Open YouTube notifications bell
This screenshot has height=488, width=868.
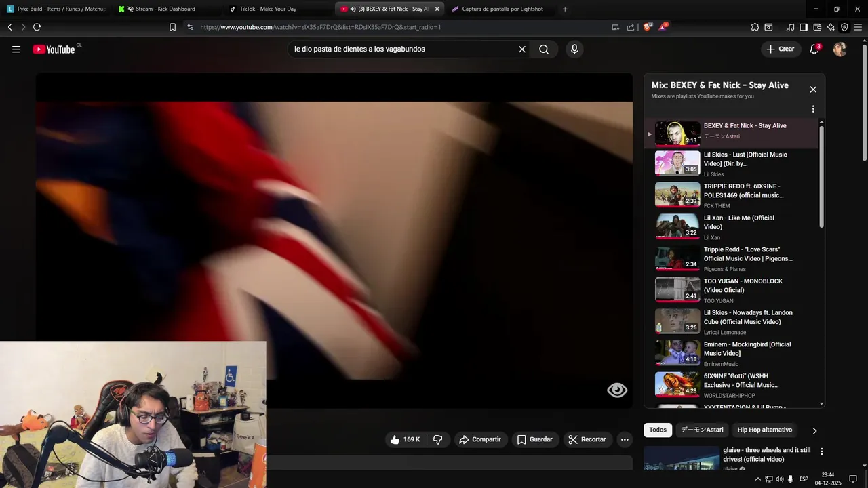tap(814, 49)
